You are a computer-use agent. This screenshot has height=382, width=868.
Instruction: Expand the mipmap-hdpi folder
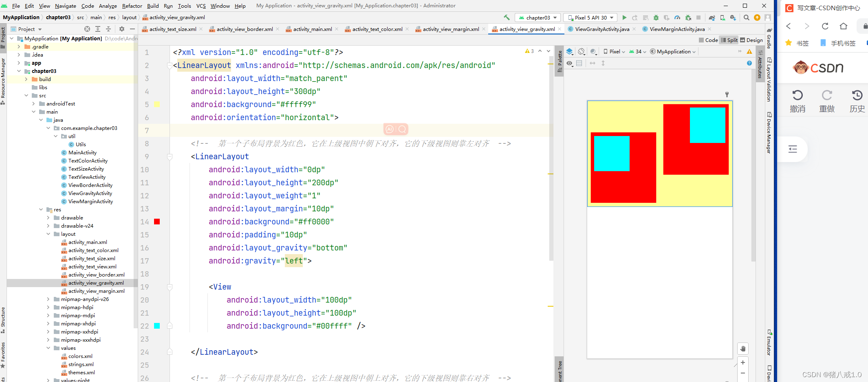click(x=48, y=307)
